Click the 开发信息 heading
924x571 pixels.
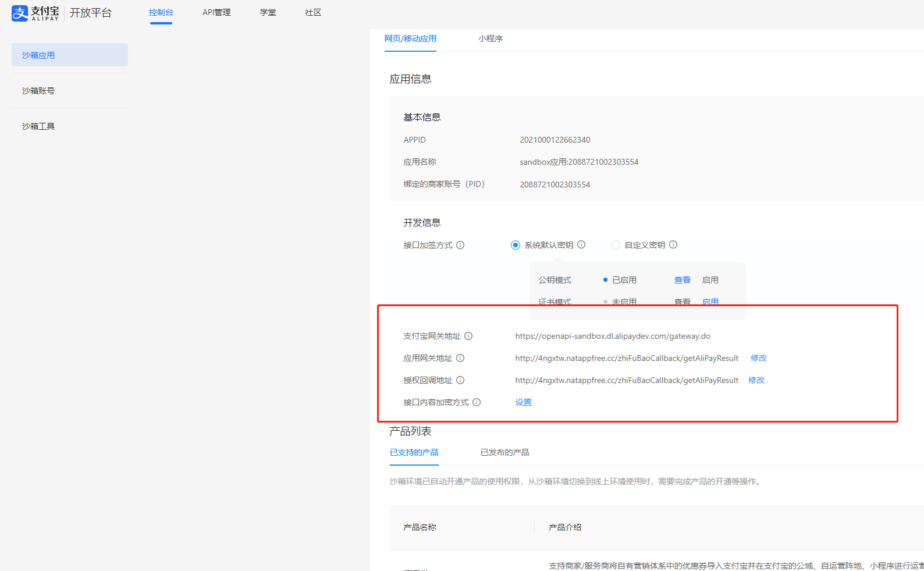tap(422, 223)
